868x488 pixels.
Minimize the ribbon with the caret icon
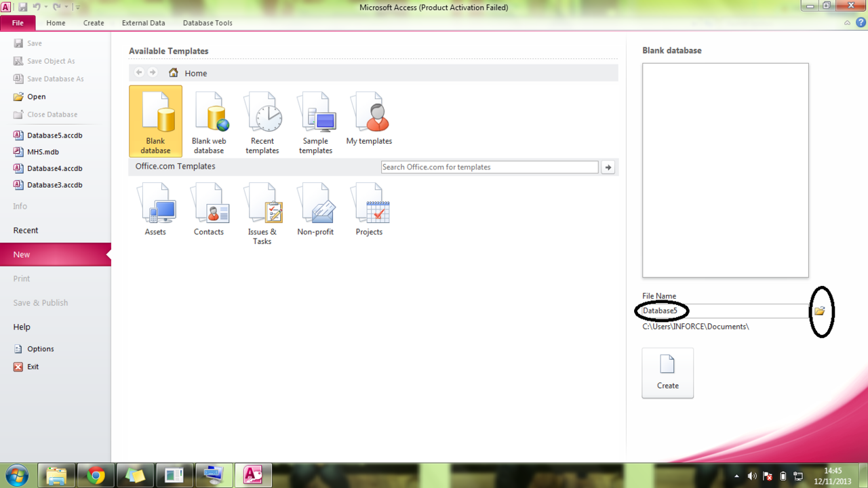point(848,23)
